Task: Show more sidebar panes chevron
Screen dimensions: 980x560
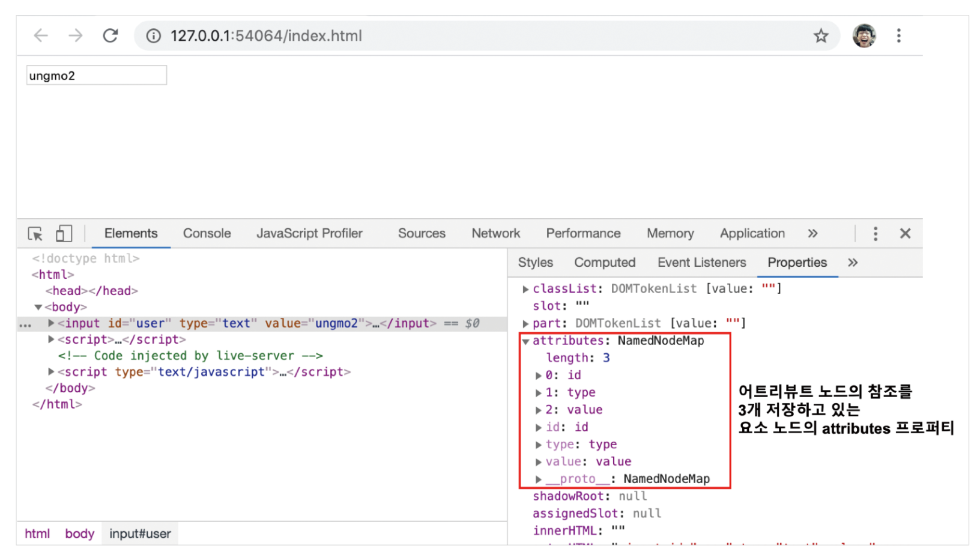Action: click(853, 263)
